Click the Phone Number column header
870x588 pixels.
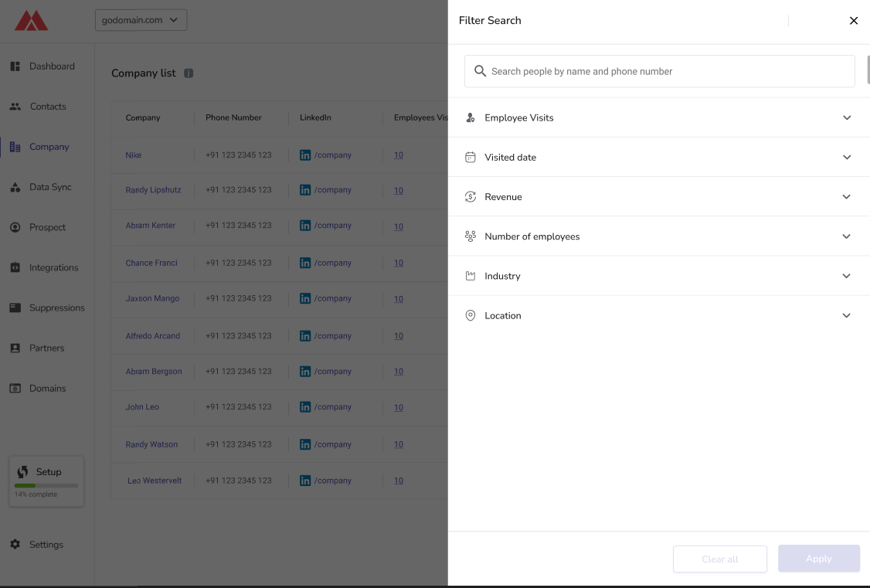(233, 117)
